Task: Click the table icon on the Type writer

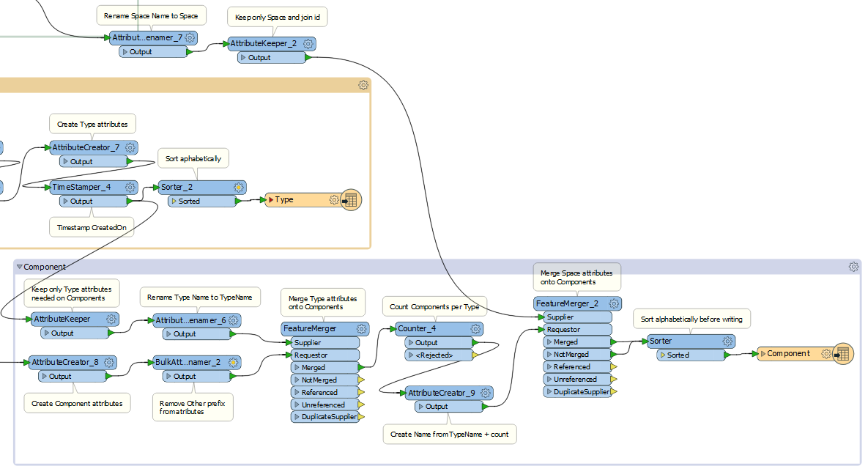Action: [x=350, y=199]
